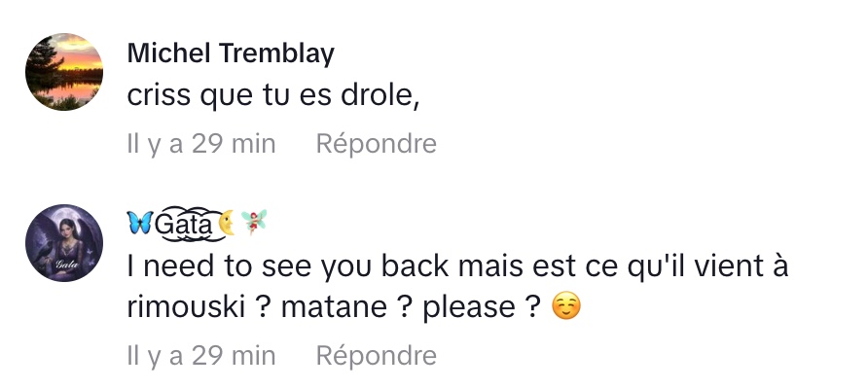868x389 pixels.
Task: Click the crescent moon emoji after Gata
Action: click(227, 225)
